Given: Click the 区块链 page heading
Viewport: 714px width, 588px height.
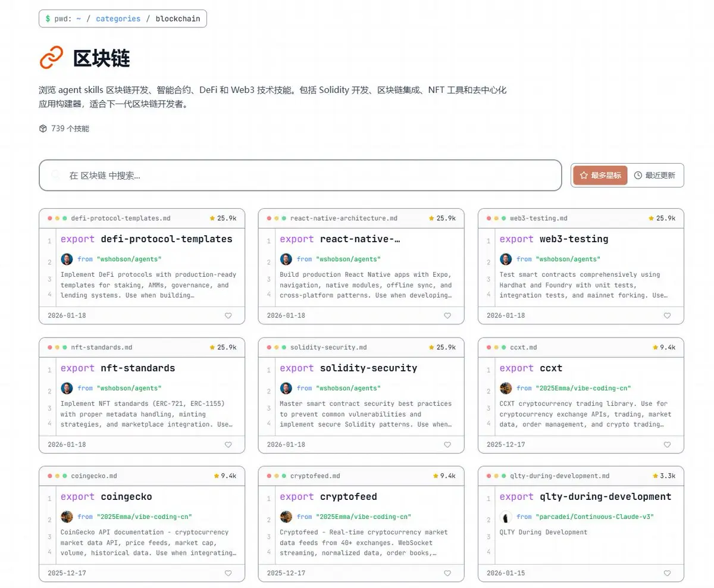Looking at the screenshot, I should pos(101,58).
